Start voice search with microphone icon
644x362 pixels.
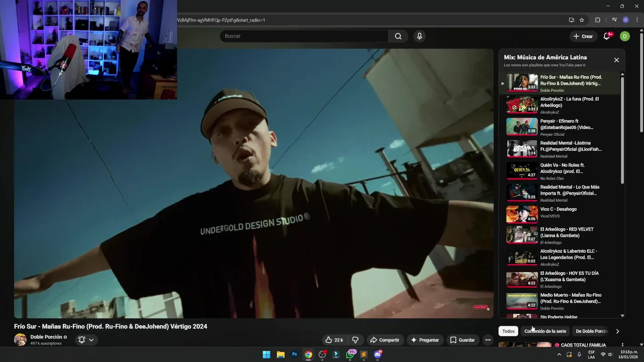pyautogui.click(x=419, y=36)
